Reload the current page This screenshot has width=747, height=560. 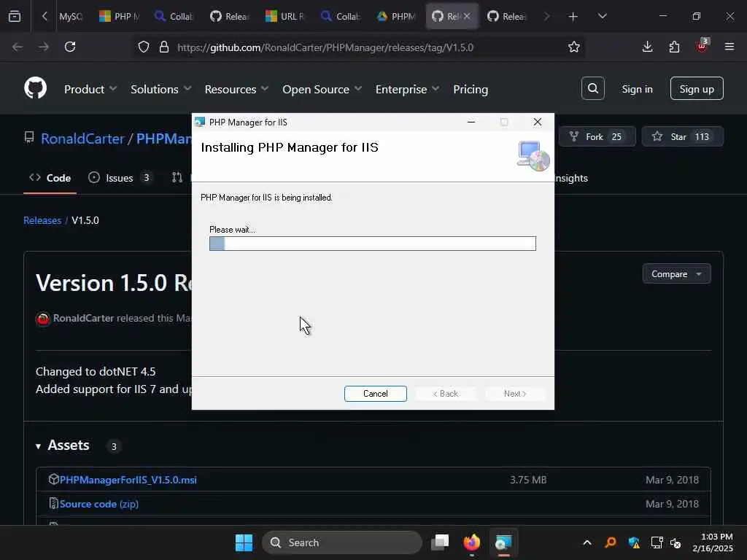pos(70,47)
